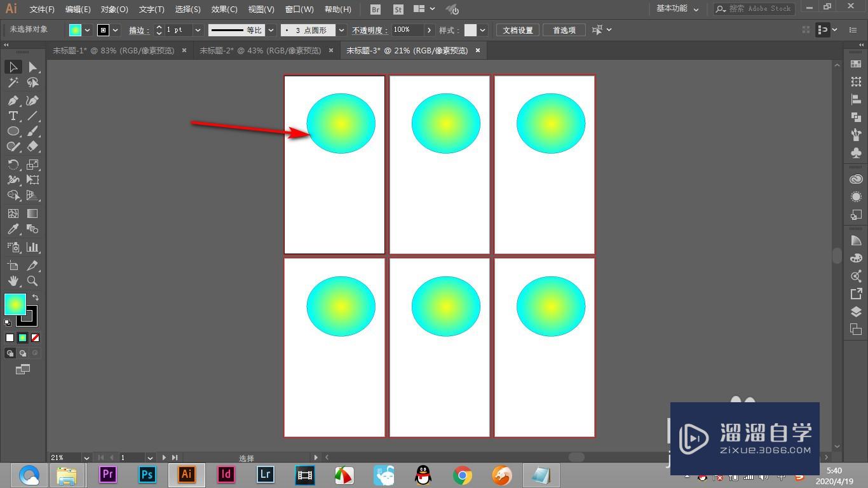Pick the Rotate tool
The width and height of the screenshot is (868, 488).
13,165
